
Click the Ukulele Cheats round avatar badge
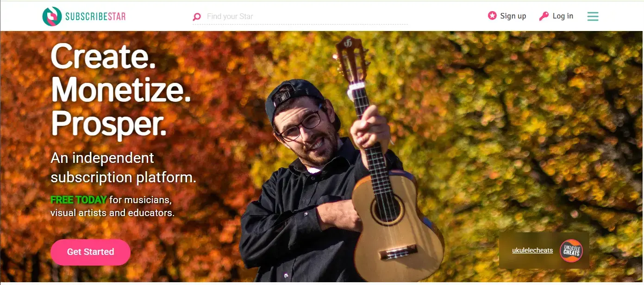(571, 251)
